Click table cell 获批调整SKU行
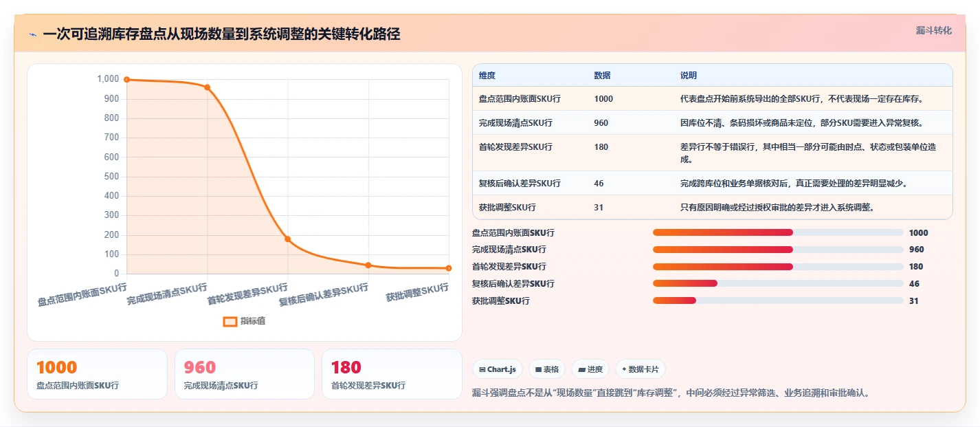The image size is (980, 427). tap(507, 208)
